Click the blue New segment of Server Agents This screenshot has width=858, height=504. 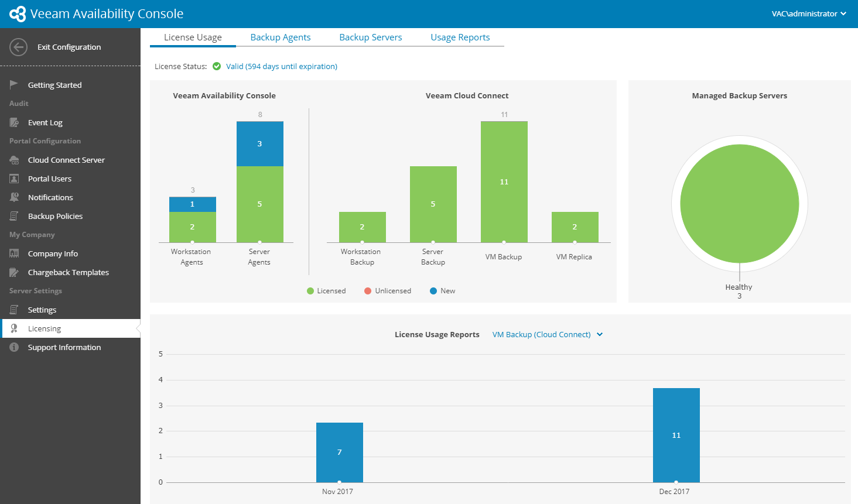coord(260,143)
